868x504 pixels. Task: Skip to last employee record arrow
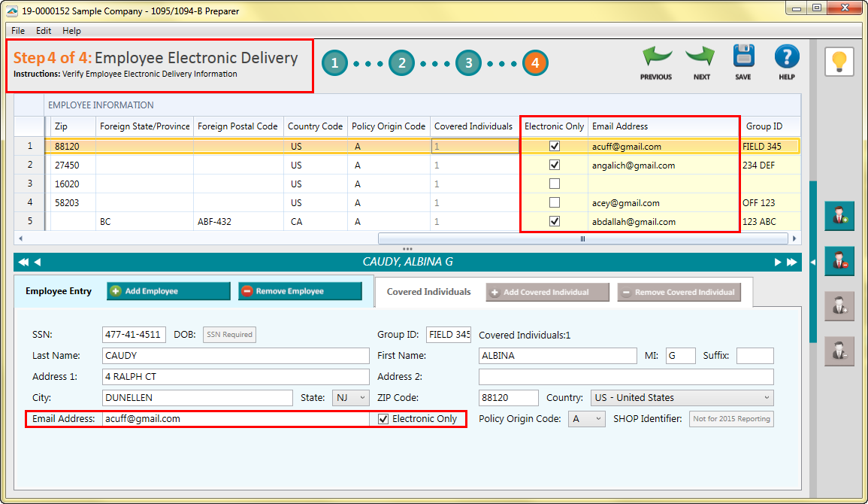point(791,263)
